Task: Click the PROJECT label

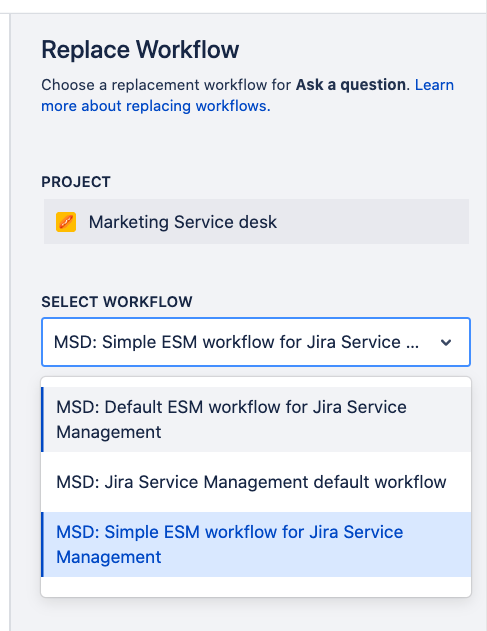Action: pyautogui.click(x=76, y=182)
